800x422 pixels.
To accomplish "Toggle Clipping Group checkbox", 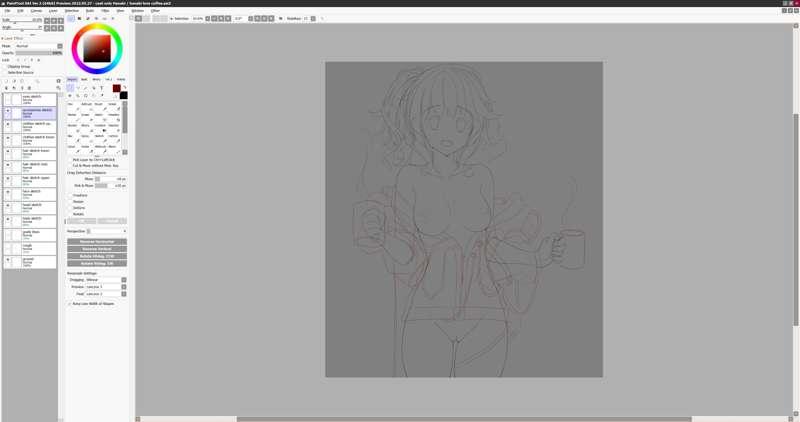I will pos(5,66).
